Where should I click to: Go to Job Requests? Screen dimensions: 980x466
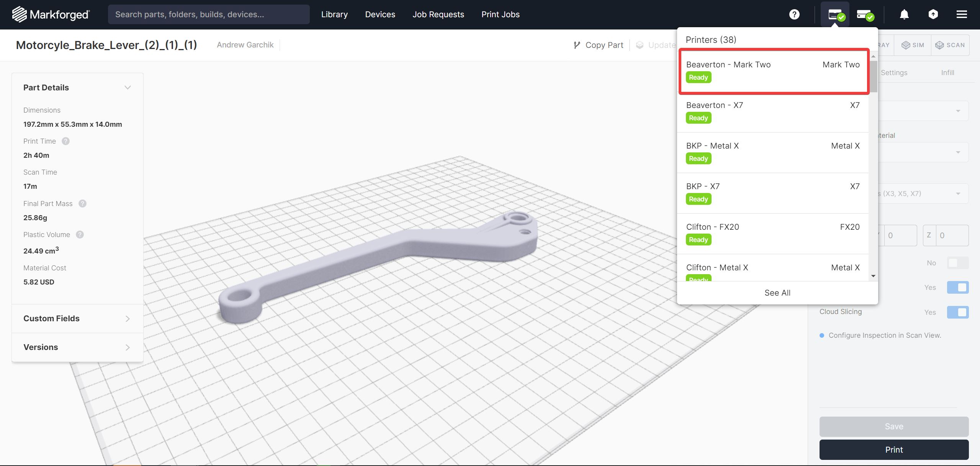pos(438,15)
